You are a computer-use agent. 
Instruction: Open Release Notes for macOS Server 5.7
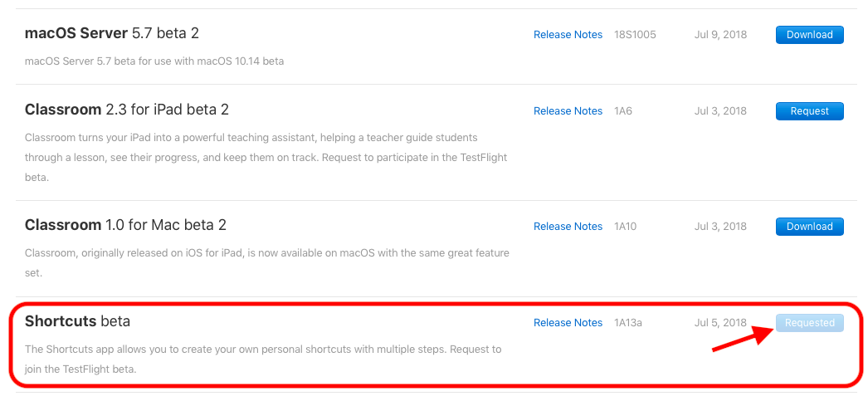pyautogui.click(x=568, y=35)
